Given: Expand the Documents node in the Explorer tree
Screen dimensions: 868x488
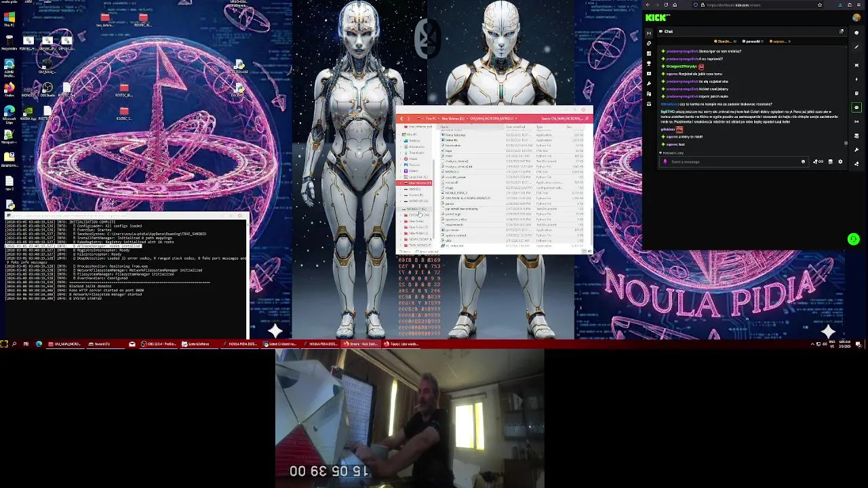Looking at the screenshot, I should click(x=401, y=146).
